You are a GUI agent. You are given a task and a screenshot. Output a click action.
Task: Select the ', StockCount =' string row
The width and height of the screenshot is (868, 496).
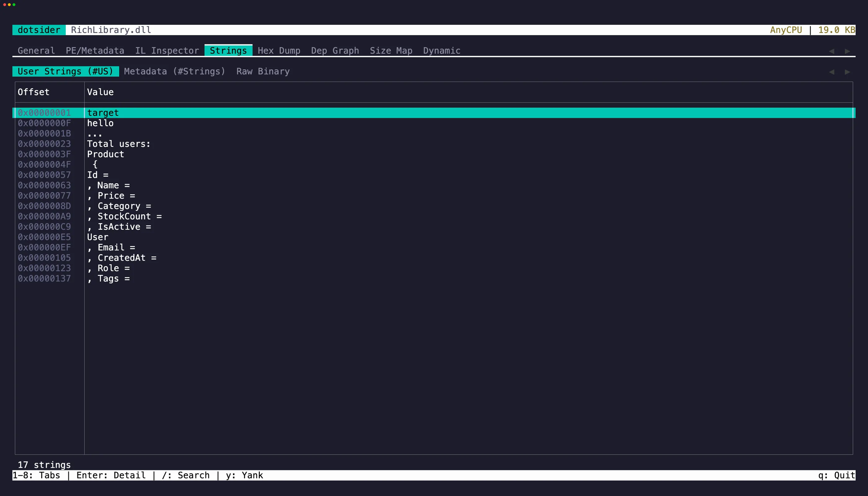(x=434, y=216)
